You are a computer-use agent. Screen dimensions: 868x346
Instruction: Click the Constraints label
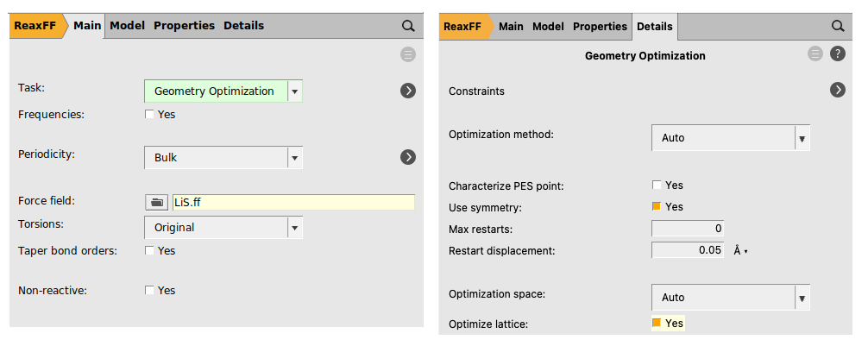476,91
